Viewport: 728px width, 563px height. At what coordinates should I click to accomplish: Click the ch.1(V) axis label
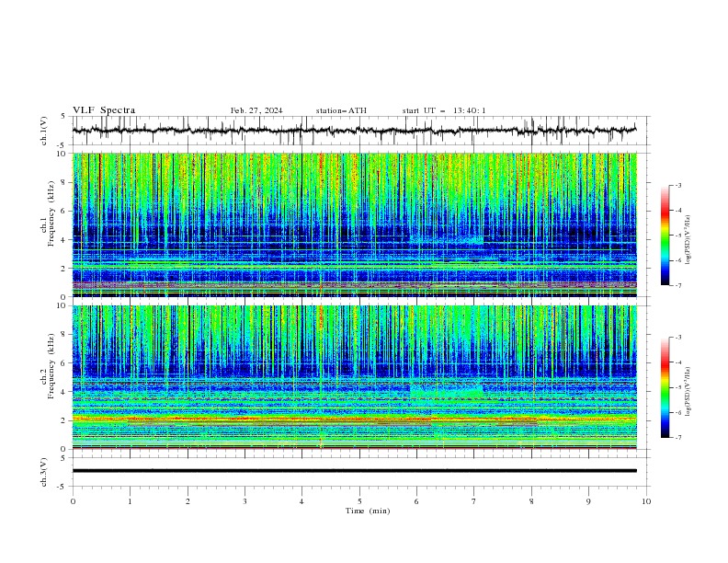pyautogui.click(x=44, y=131)
